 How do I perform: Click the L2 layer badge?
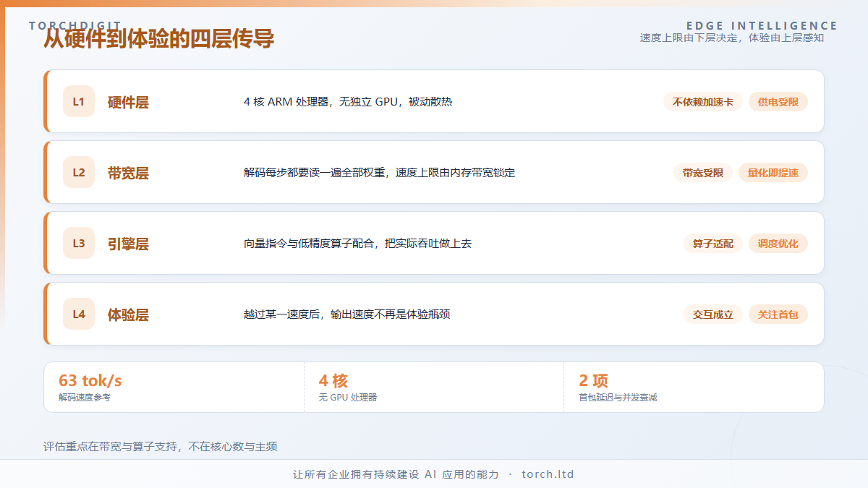pyautogui.click(x=79, y=172)
